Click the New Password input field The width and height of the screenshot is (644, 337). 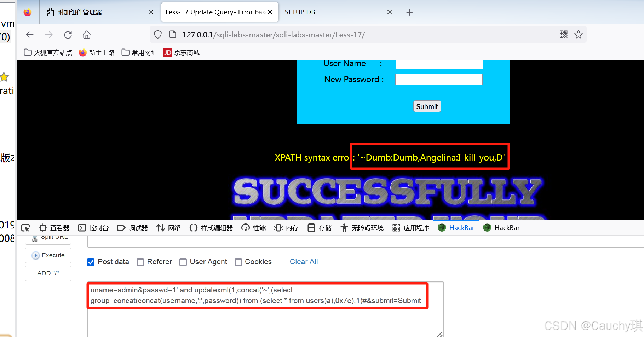[x=438, y=79]
